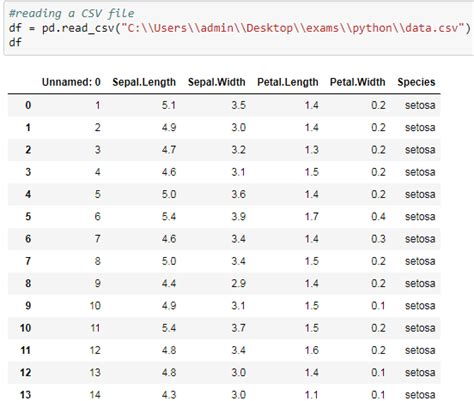The image size is (474, 401).
Task: Click the 'setosa' species cell in row 12
Action: (420, 373)
